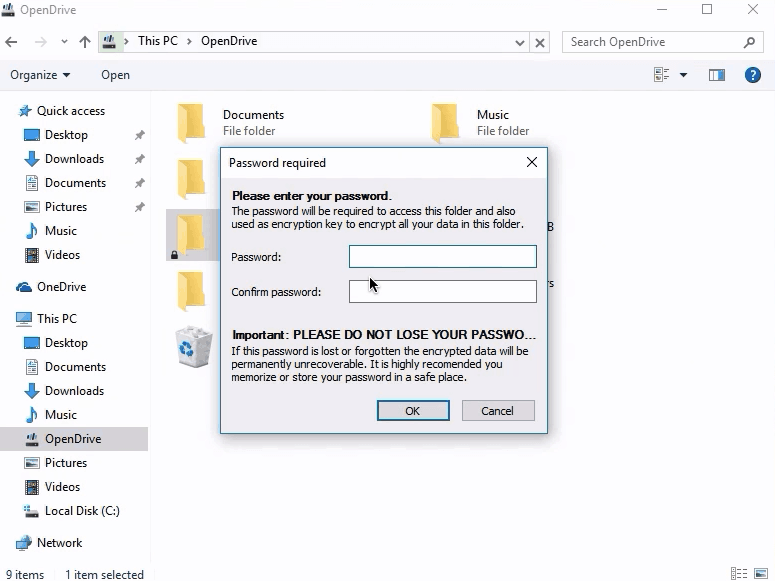This screenshot has width=775, height=581.
Task: Switch to details view in status bar
Action: click(739, 573)
